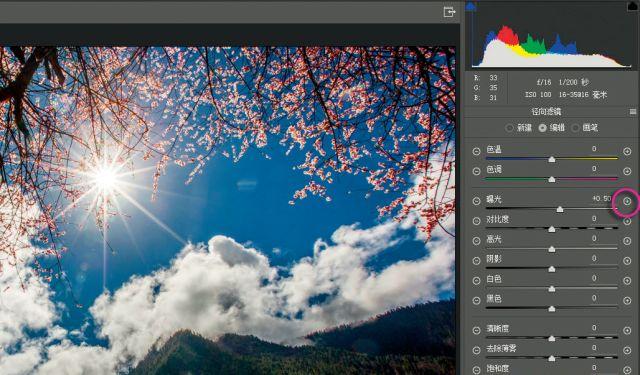
Task: Click the 黑色 slider handle
Action: coord(552,309)
